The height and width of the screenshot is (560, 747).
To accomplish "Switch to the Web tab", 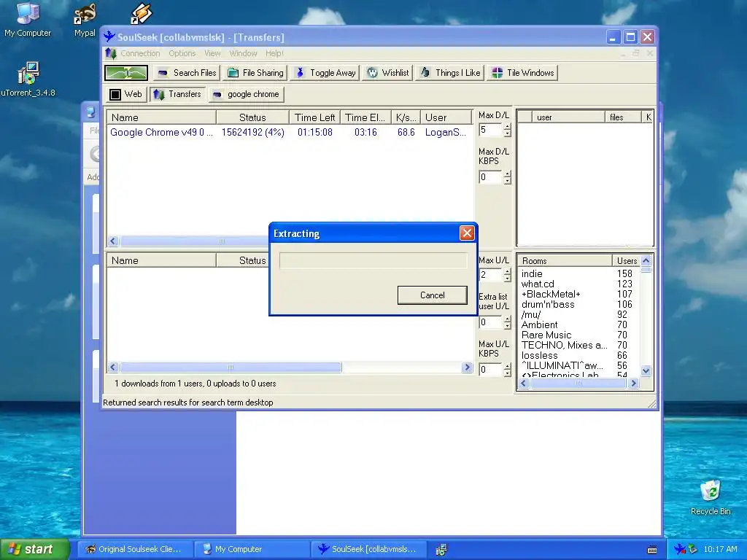I will [x=125, y=94].
